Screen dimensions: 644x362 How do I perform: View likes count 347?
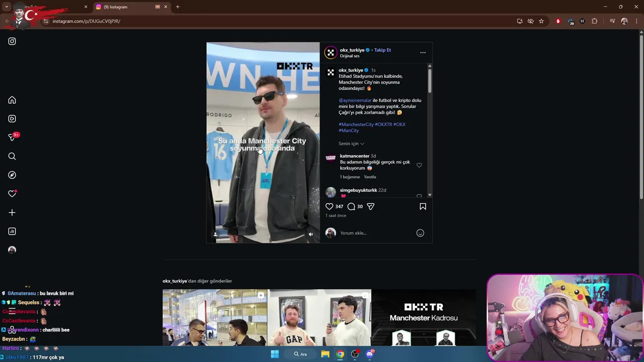tap(339, 207)
